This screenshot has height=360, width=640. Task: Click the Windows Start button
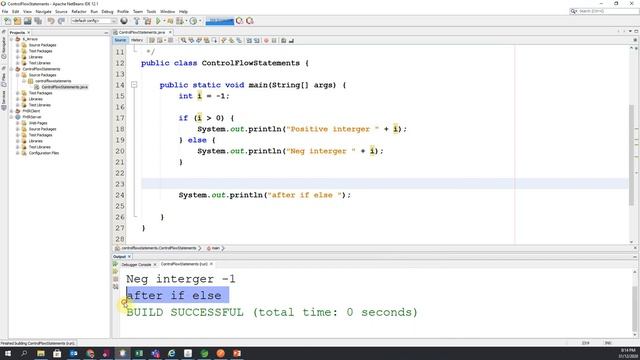[x=7, y=353]
